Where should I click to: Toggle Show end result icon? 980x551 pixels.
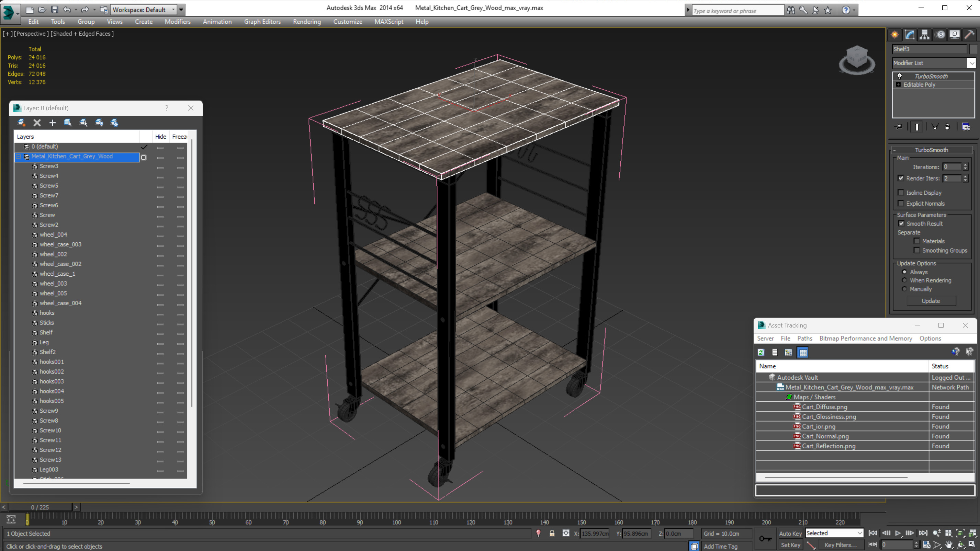pos(917,127)
